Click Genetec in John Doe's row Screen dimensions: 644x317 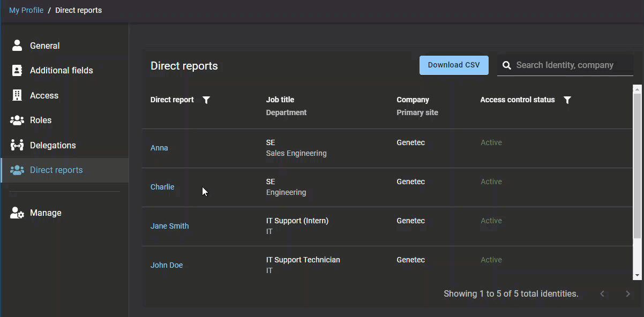410,260
